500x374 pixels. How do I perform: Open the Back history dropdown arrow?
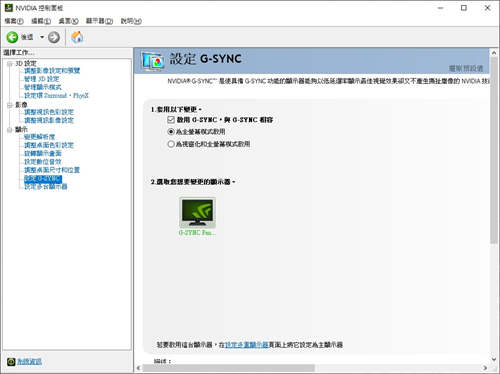pos(42,37)
